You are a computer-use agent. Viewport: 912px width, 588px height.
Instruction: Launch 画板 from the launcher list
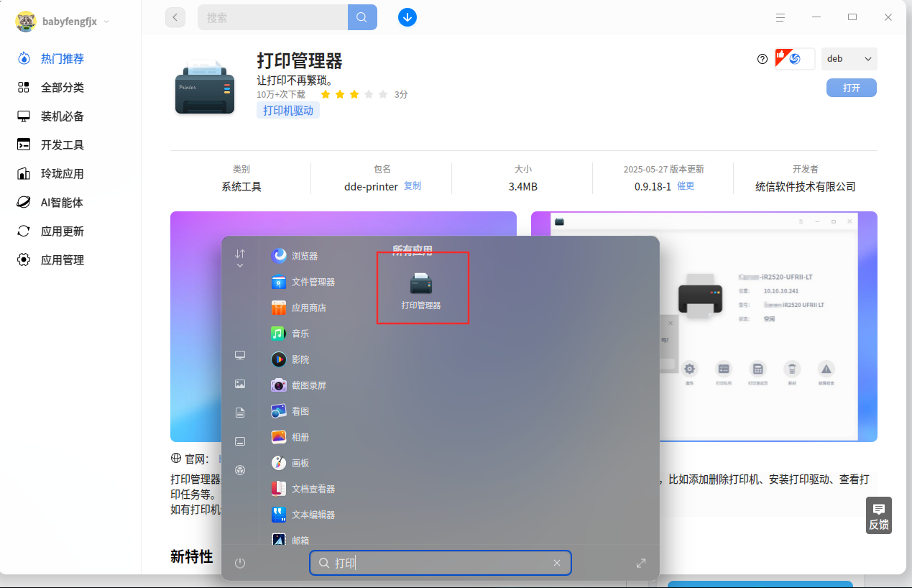pyautogui.click(x=290, y=463)
